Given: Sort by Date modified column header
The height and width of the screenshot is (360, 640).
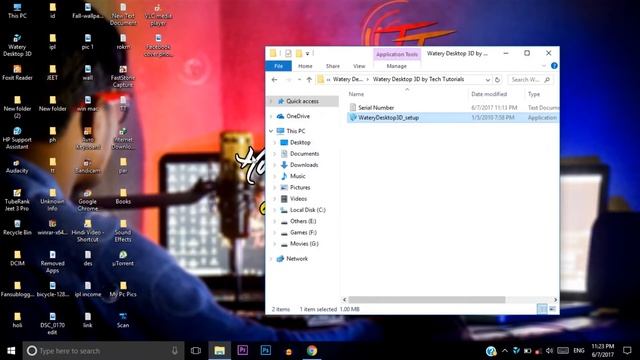Looking at the screenshot, I should pos(489,94).
